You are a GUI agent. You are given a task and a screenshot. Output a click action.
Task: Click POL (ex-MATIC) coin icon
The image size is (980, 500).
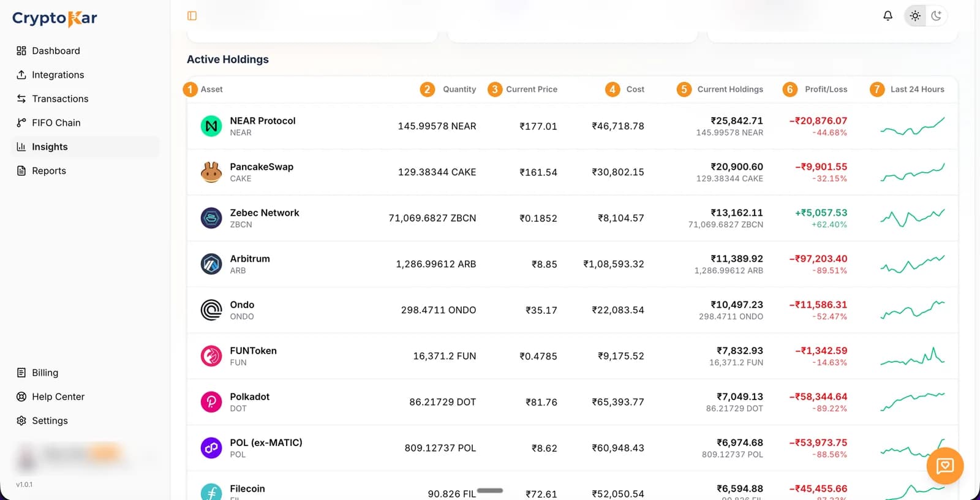coord(211,448)
